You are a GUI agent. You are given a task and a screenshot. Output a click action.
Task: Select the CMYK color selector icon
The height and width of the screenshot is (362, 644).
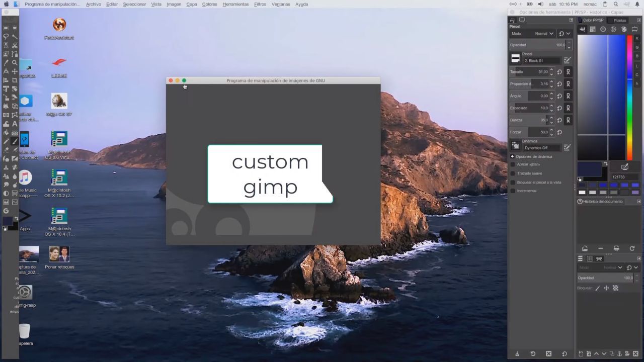point(593,29)
